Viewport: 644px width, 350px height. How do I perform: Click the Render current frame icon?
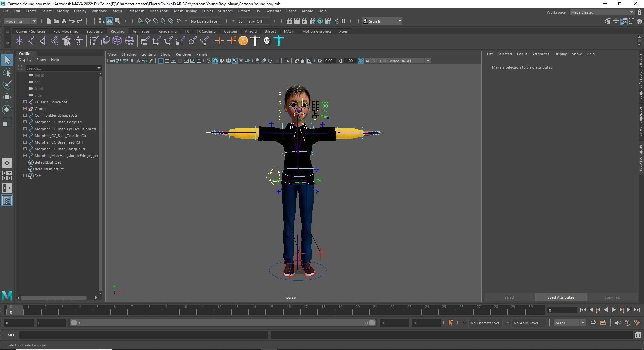[x=297, y=21]
